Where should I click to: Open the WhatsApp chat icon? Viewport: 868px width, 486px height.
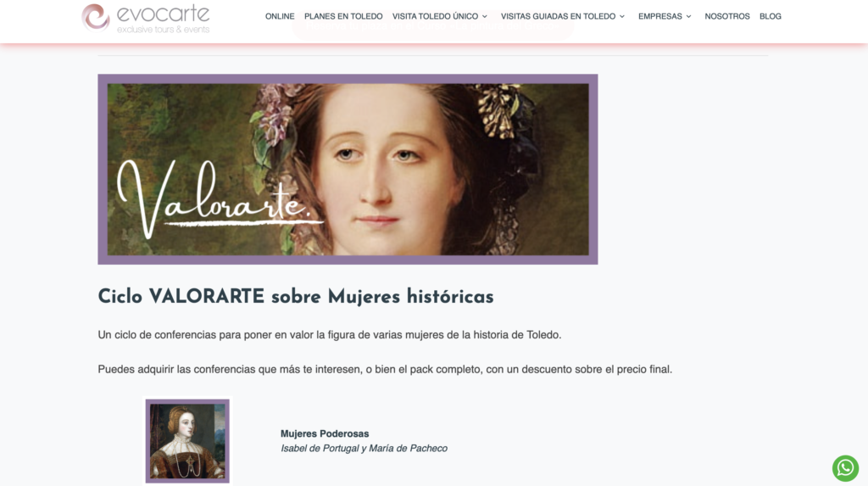click(845, 468)
